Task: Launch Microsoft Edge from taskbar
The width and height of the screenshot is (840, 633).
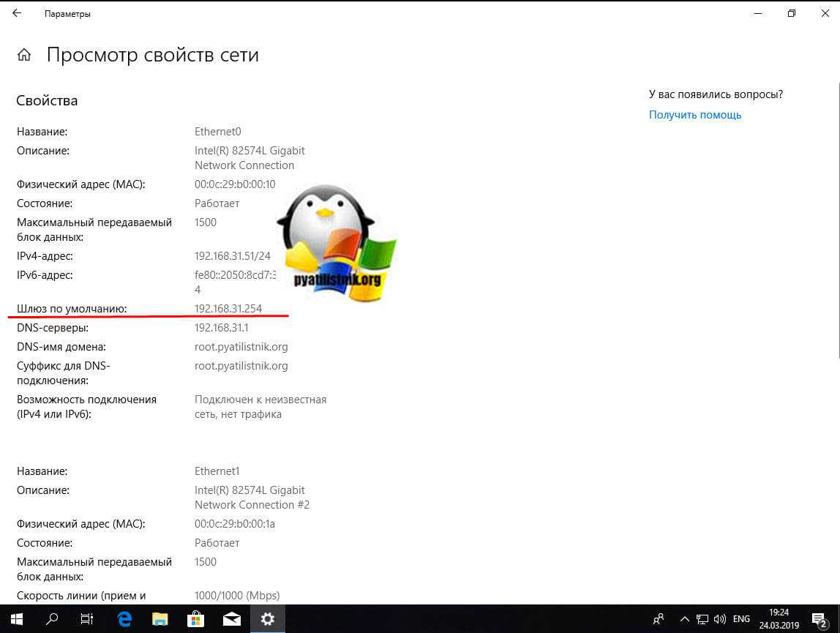Action: tap(124, 619)
